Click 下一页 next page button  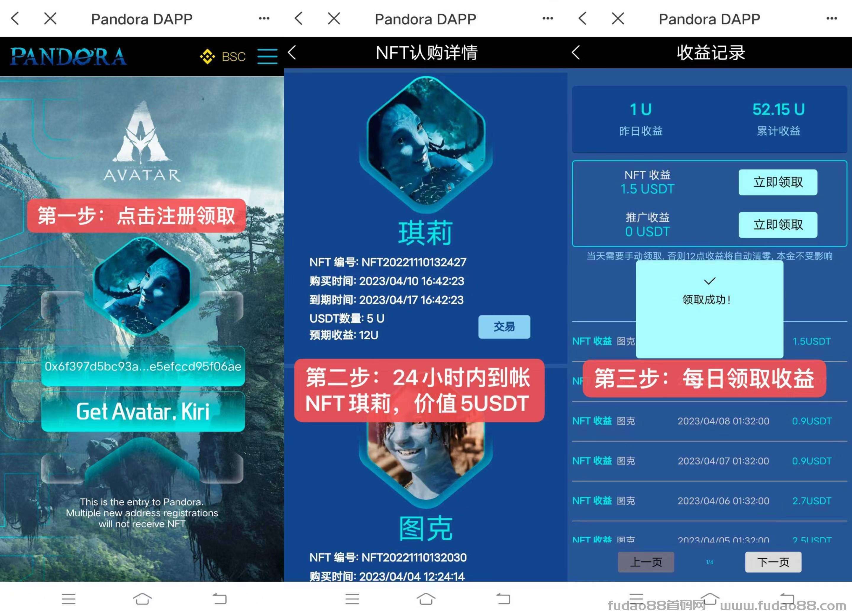click(773, 562)
